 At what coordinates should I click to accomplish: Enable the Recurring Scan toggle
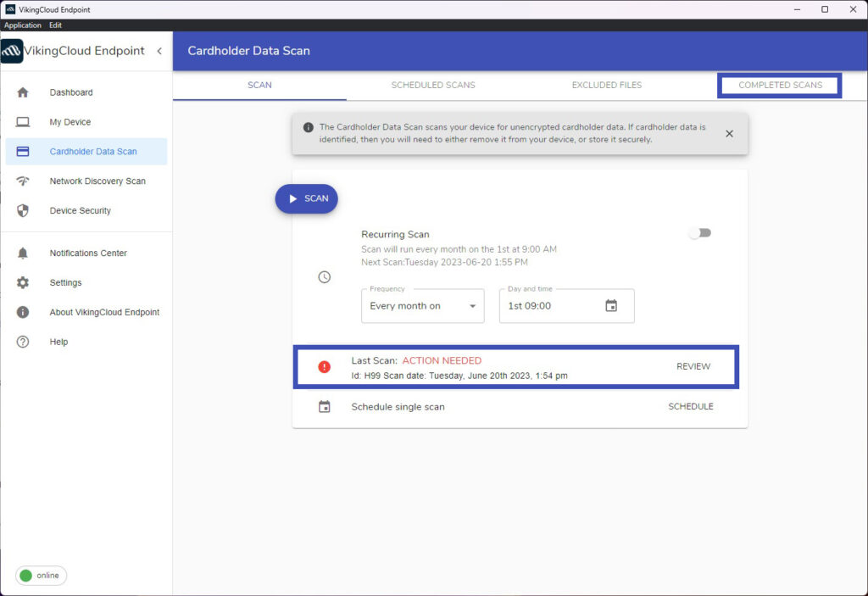700,232
